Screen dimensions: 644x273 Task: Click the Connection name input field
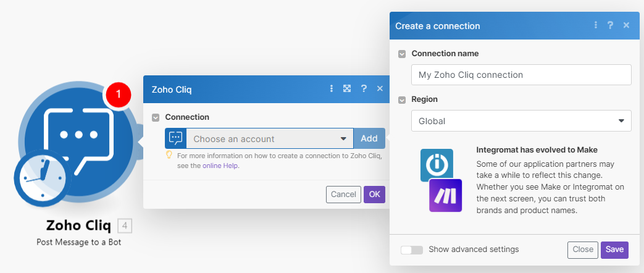pyautogui.click(x=521, y=75)
